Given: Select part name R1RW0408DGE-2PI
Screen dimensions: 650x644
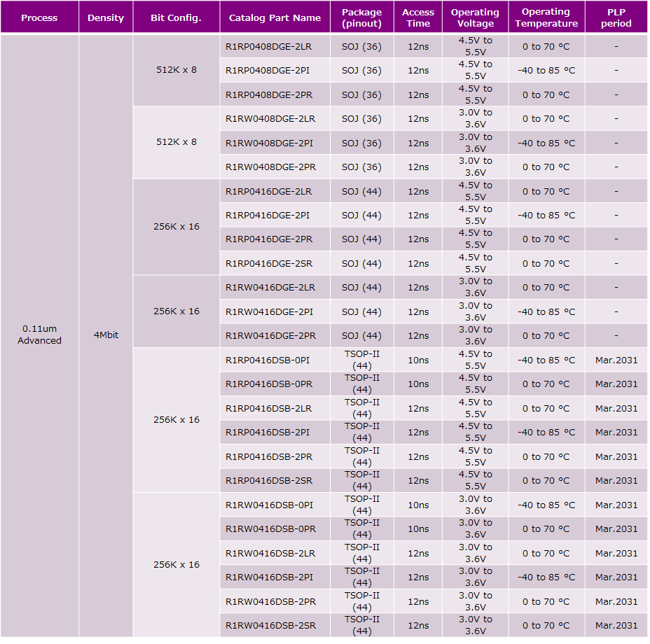Looking at the screenshot, I should click(x=270, y=143).
